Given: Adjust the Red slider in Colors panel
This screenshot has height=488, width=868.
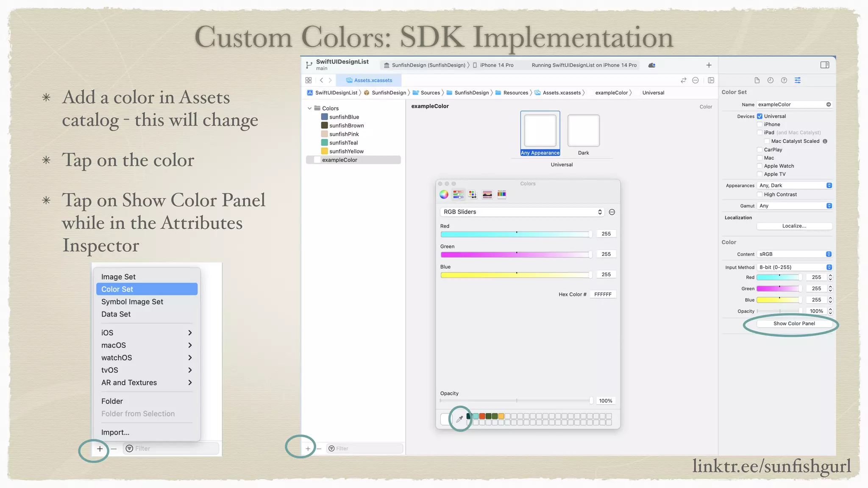Looking at the screenshot, I should point(516,234).
